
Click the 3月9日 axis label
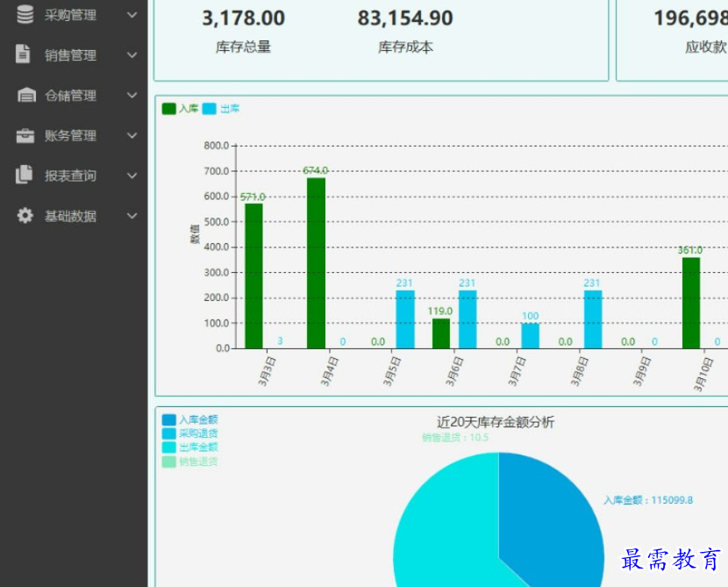click(643, 371)
